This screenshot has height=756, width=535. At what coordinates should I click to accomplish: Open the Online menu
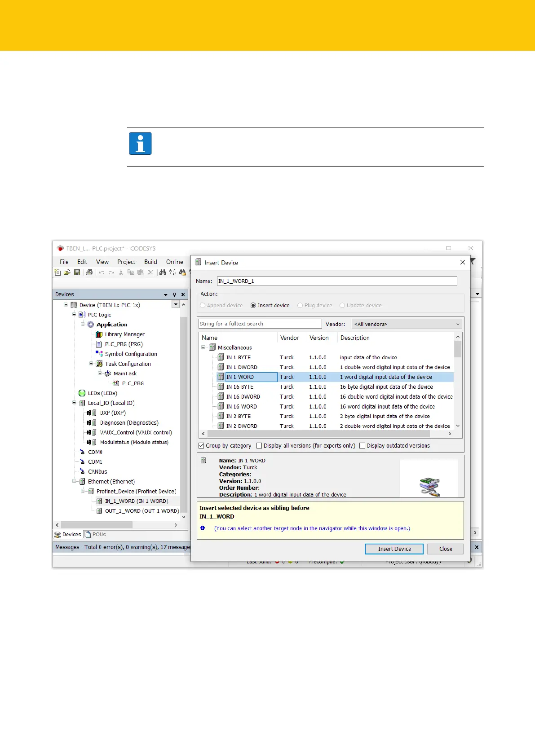tap(175, 262)
